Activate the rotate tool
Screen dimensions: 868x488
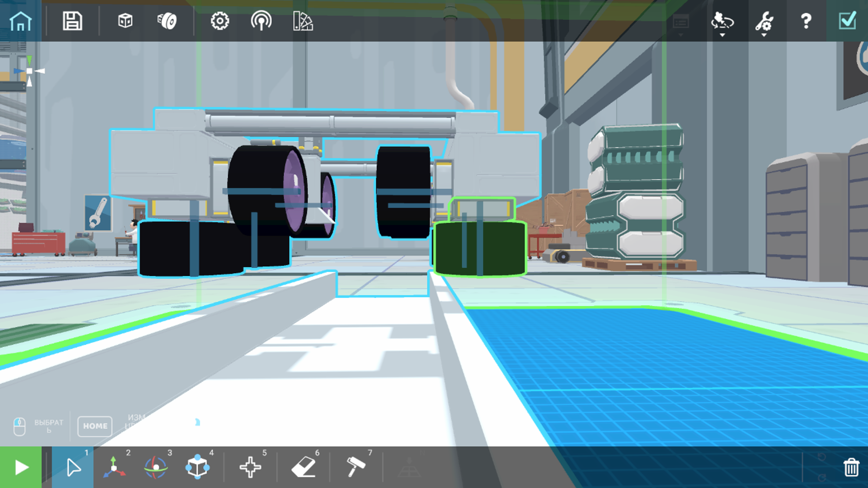coord(156,467)
